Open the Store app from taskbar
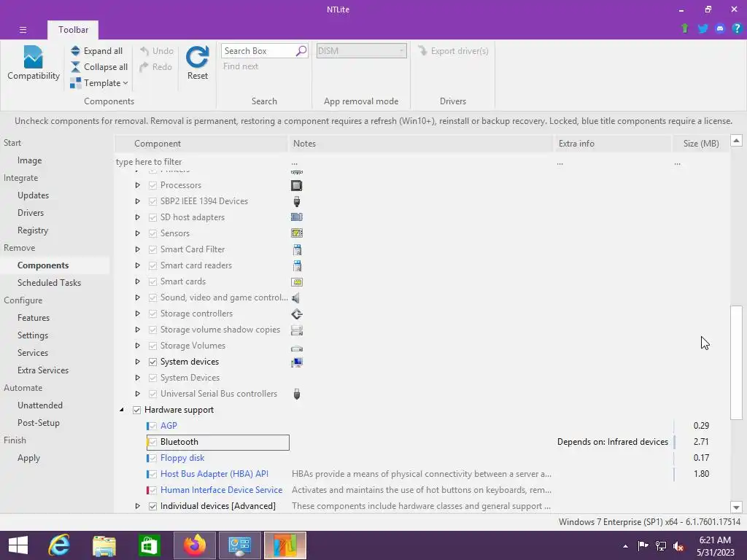 tap(149, 545)
